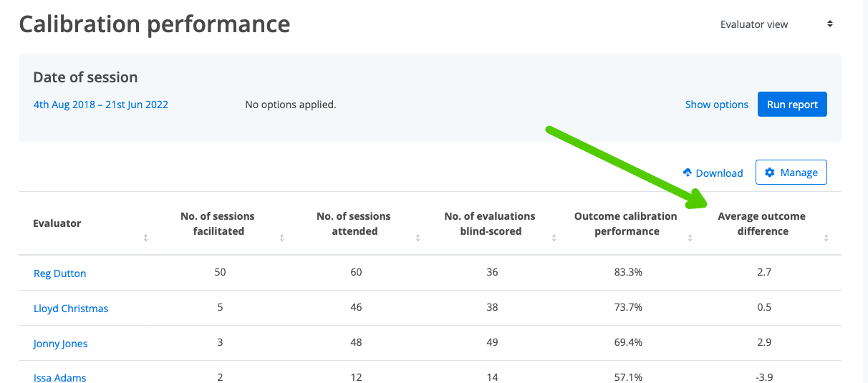
Task: Sort by Evaluator column arrows
Action: coord(146,238)
